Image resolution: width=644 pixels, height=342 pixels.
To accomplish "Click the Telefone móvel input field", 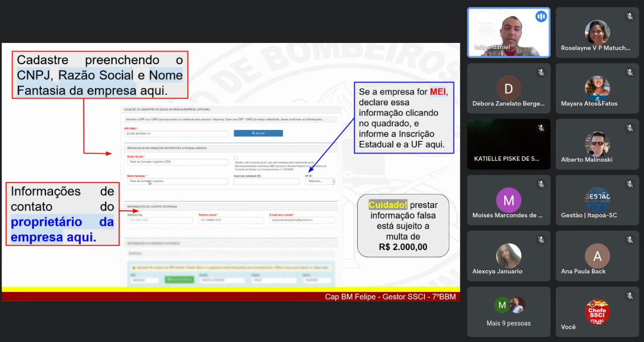I will (x=231, y=220).
